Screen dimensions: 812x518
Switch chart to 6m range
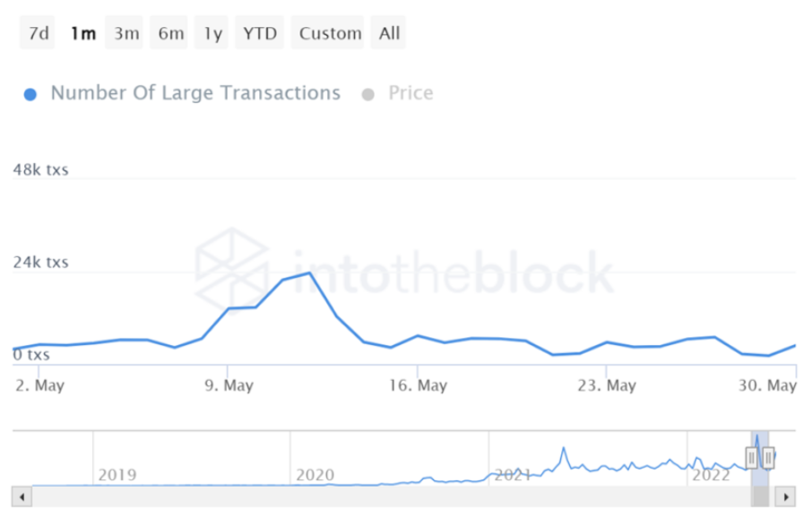[x=170, y=33]
